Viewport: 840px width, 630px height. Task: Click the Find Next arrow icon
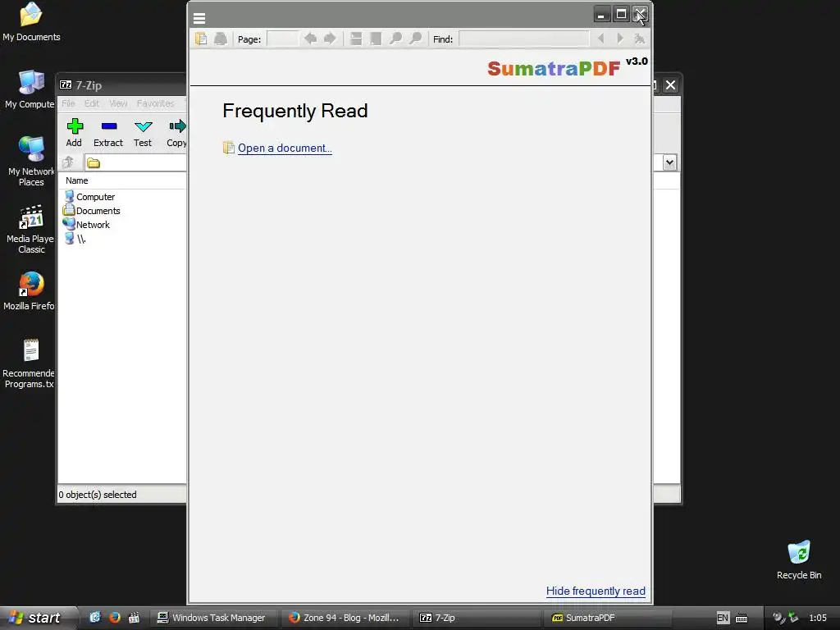620,39
